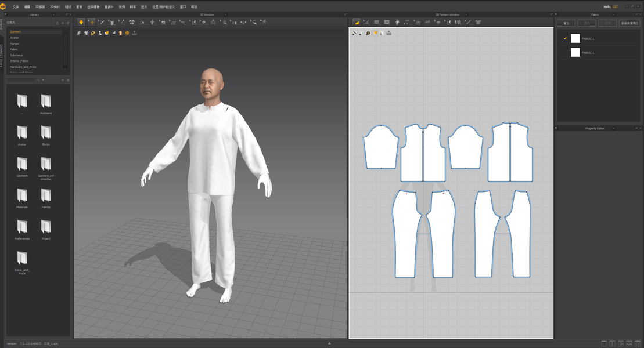Select the Rectangle pattern tool in 2D toolbar

pyautogui.click(x=376, y=22)
